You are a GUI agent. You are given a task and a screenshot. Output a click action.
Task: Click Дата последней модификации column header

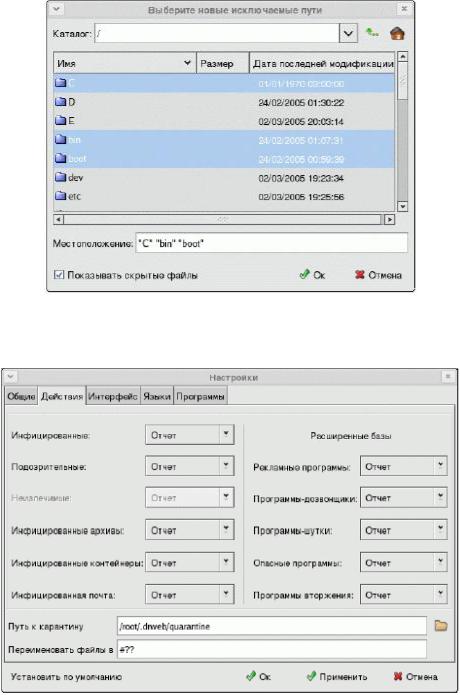[322, 63]
